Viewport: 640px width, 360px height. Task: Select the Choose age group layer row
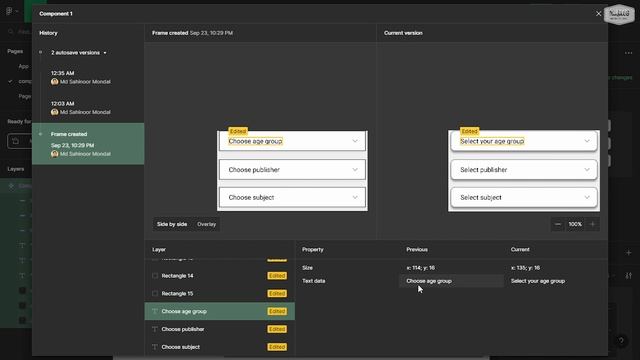click(220, 311)
